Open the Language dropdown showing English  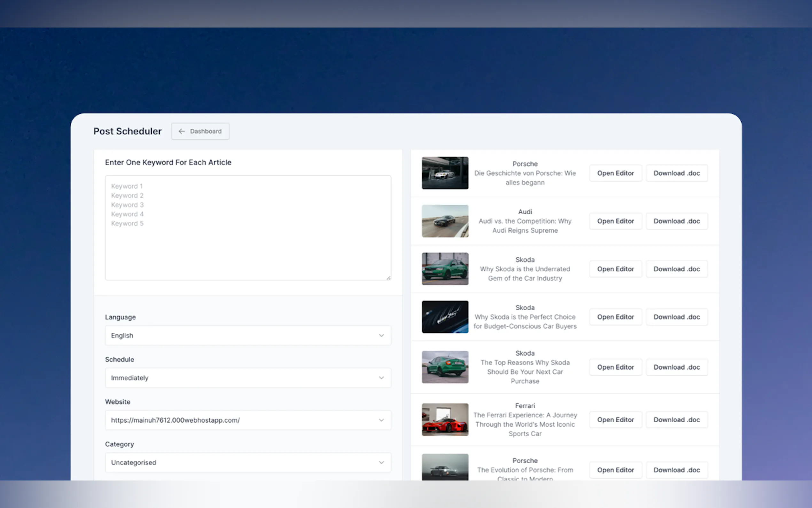pos(248,335)
